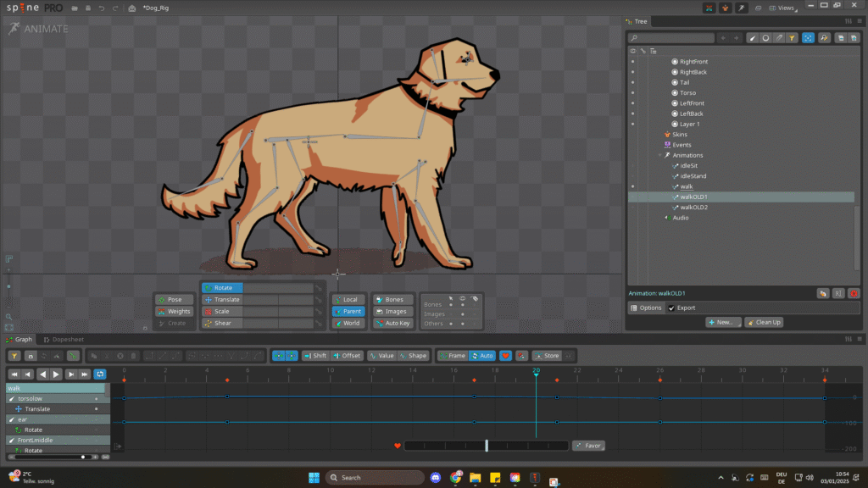The width and height of the screenshot is (868, 488).
Task: Open the New... dropdown button
Action: click(723, 322)
